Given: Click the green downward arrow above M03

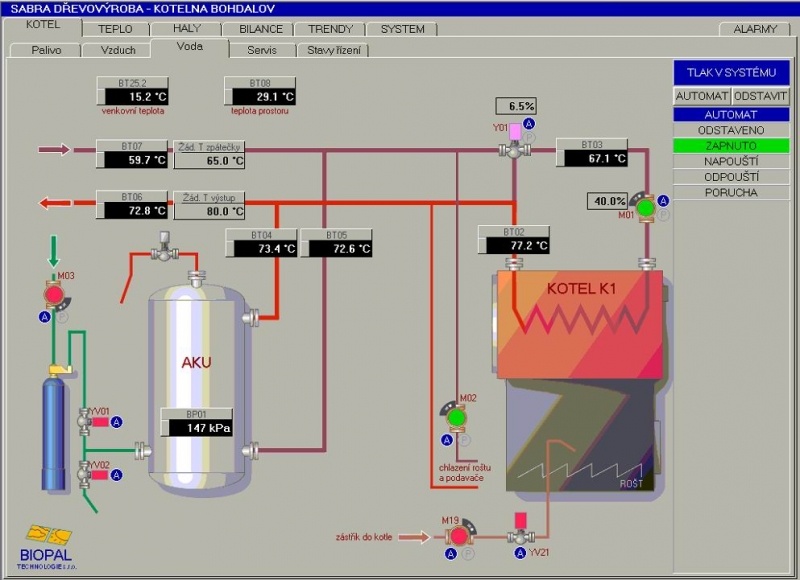Looking at the screenshot, I should (x=53, y=251).
